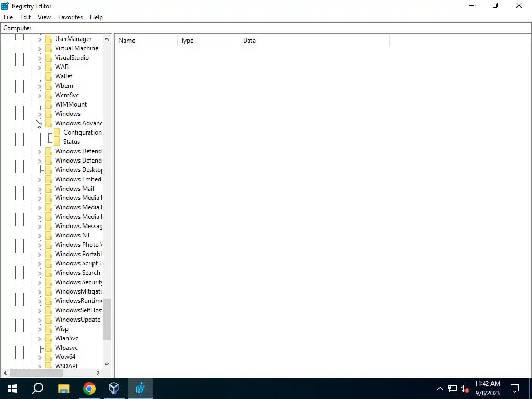Image resolution: width=532 pixels, height=399 pixels.
Task: Select the Wallet folder icon
Action: click(x=49, y=76)
